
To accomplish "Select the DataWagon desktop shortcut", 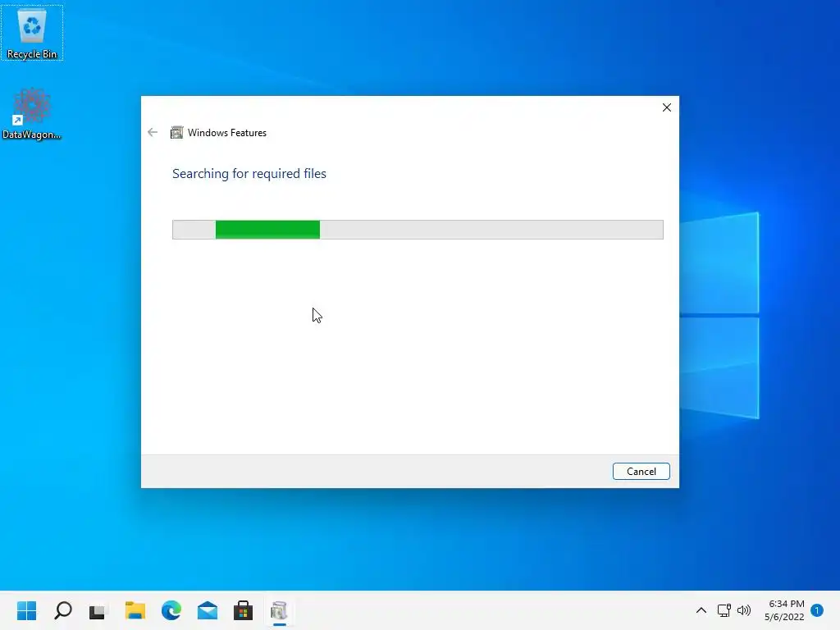I will point(32,113).
